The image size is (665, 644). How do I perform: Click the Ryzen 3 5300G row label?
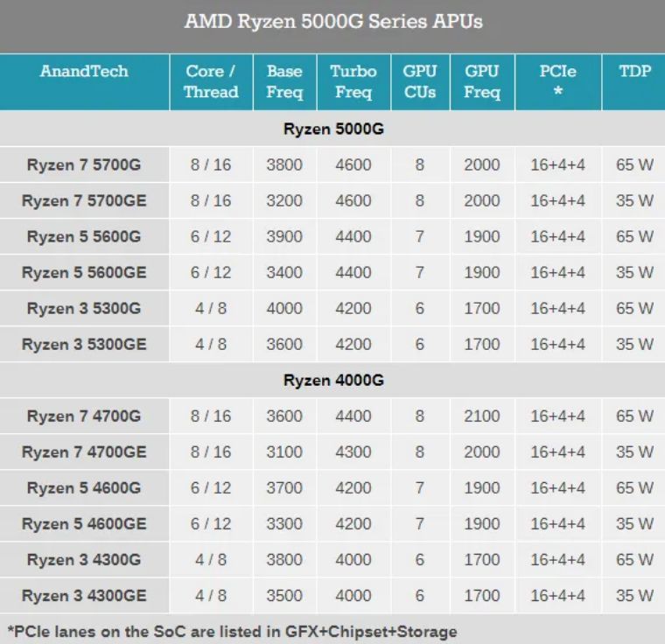point(84,309)
